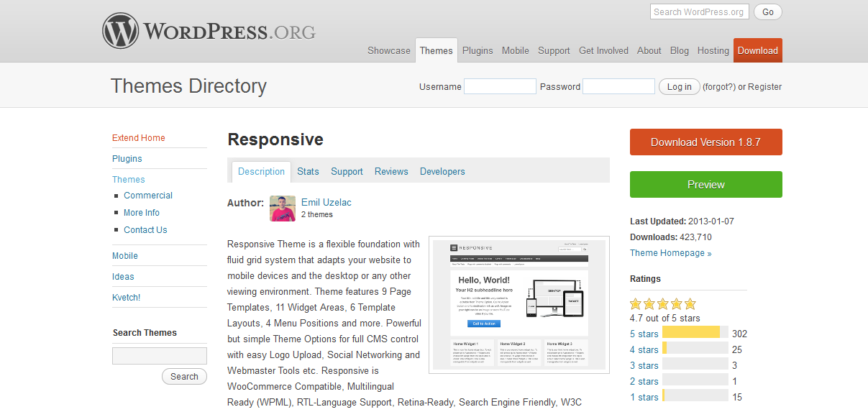Click the orange Download navigation button
Image resolution: width=868 pixels, height=412 pixels.
coord(758,50)
